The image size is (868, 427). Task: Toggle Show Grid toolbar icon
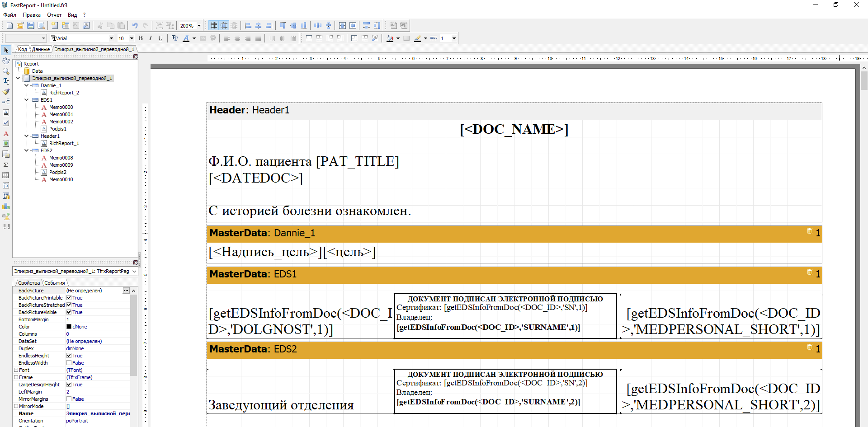point(214,26)
